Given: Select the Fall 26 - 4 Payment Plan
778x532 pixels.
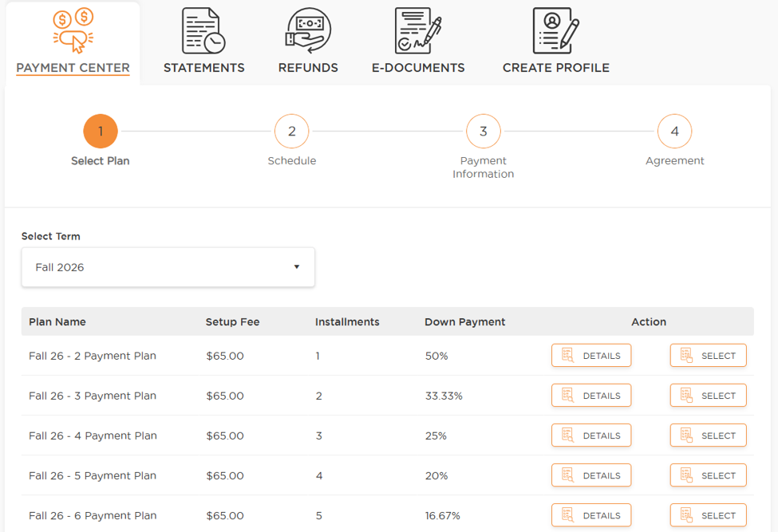Looking at the screenshot, I should pyautogui.click(x=709, y=435).
